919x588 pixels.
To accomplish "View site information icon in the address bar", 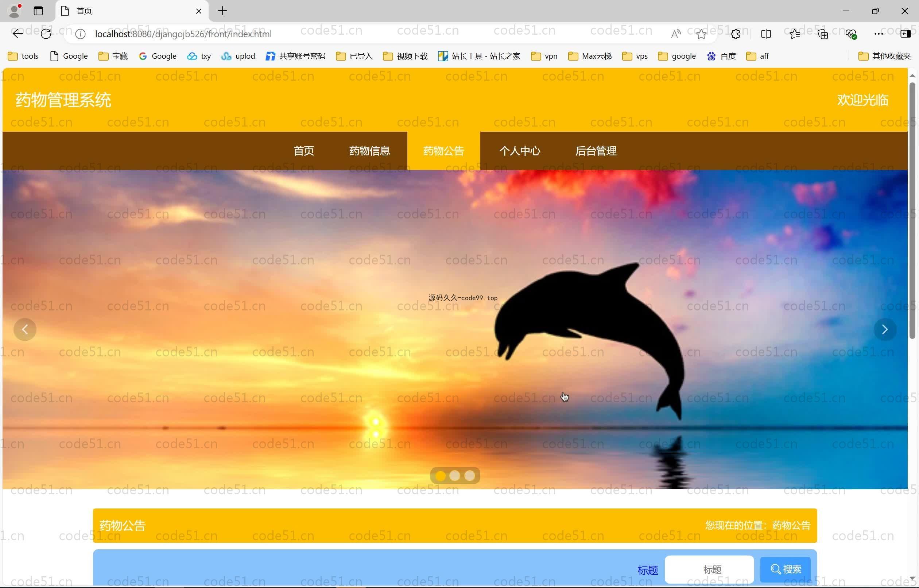I will pos(80,34).
